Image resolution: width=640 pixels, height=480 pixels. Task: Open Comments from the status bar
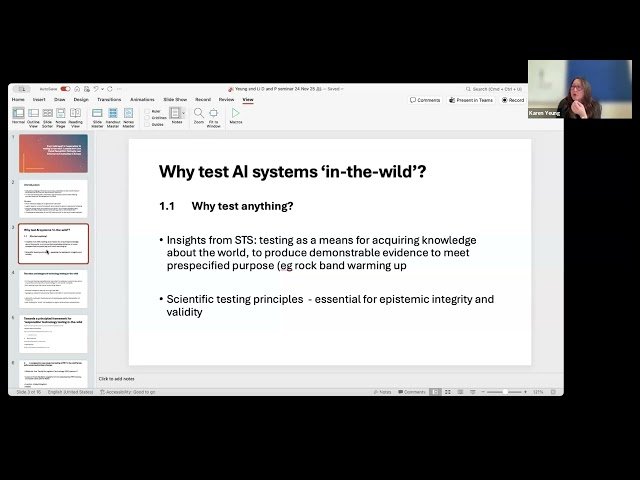412,392
